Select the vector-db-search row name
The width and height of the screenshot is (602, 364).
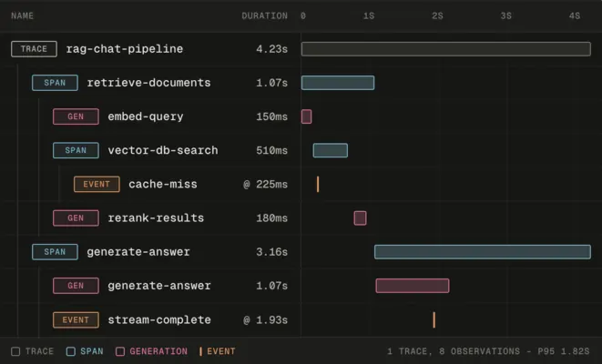coord(163,150)
